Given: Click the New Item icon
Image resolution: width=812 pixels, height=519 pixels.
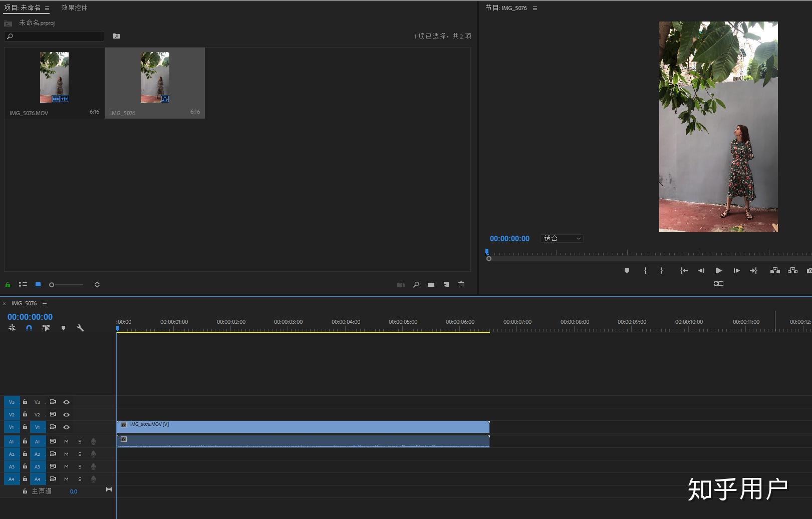Looking at the screenshot, I should point(446,285).
